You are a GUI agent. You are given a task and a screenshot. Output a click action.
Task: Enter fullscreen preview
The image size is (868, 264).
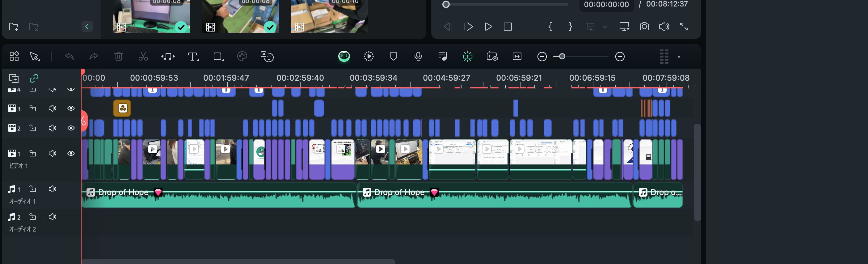tap(684, 27)
